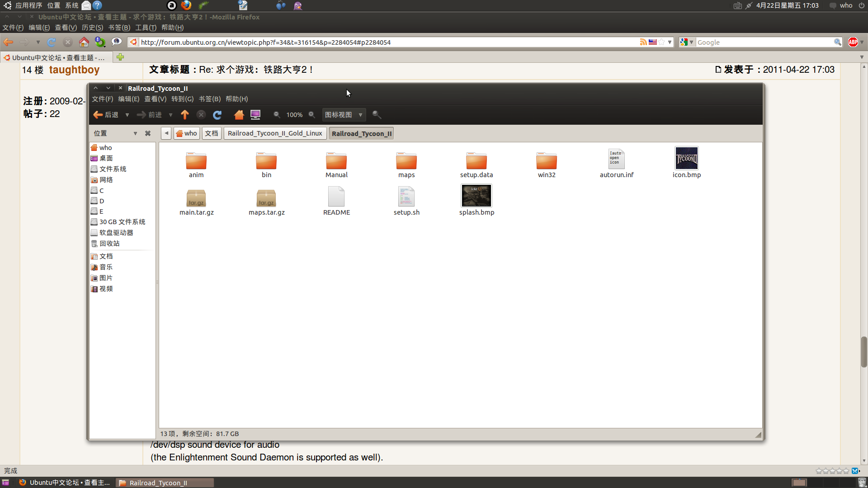The image size is (868, 488).
Task: Click the Computer icon in Nautilus toolbar
Action: click(255, 115)
